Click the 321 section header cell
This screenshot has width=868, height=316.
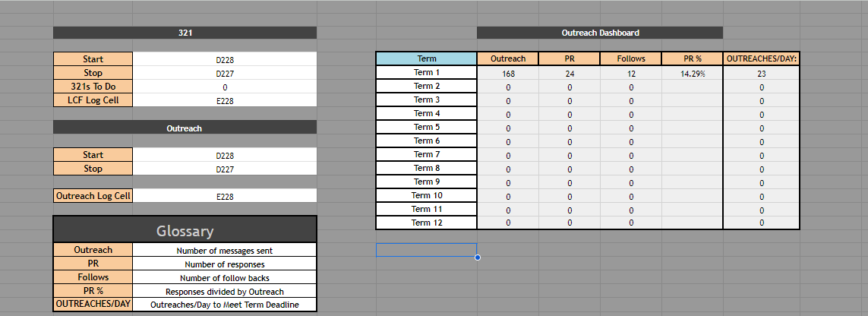(185, 33)
